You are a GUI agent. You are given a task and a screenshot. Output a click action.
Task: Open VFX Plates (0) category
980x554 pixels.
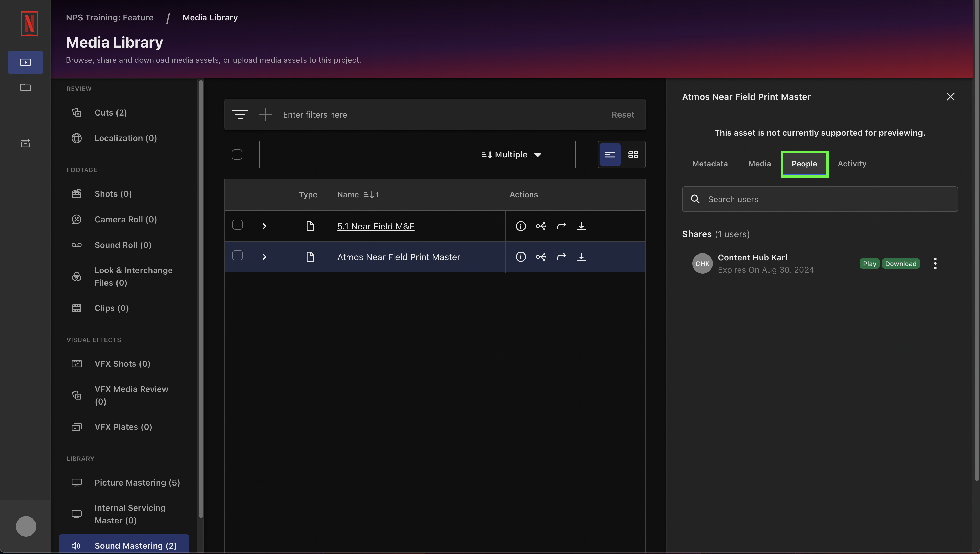(x=124, y=426)
